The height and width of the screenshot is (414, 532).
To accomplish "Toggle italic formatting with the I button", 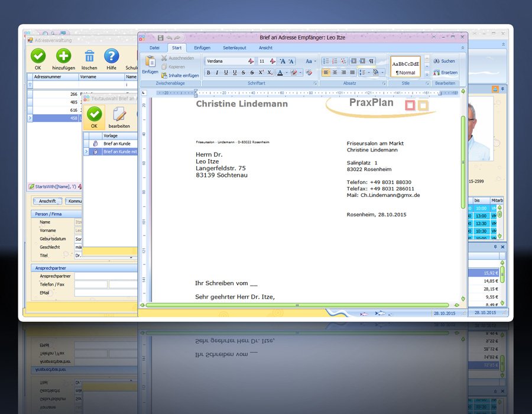I will [x=217, y=72].
